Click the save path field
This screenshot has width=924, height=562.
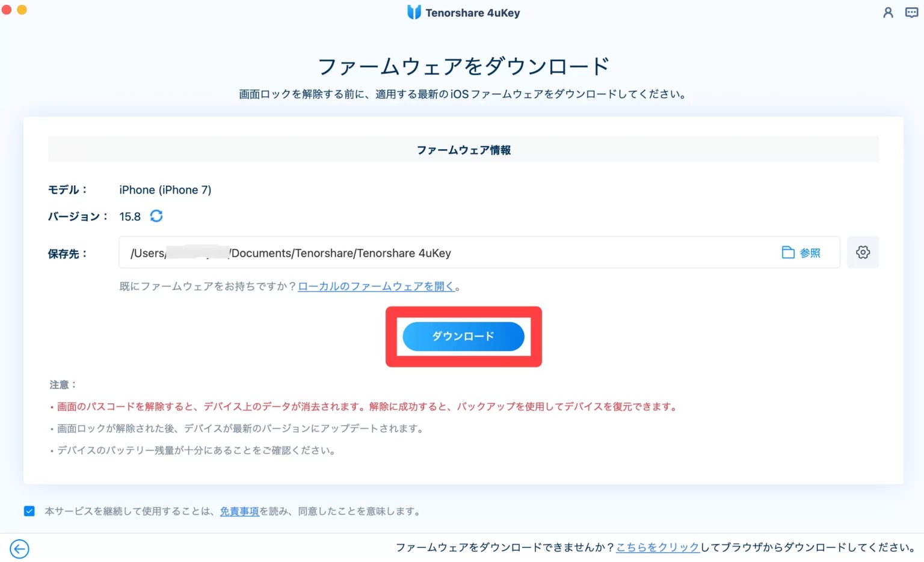(x=479, y=252)
